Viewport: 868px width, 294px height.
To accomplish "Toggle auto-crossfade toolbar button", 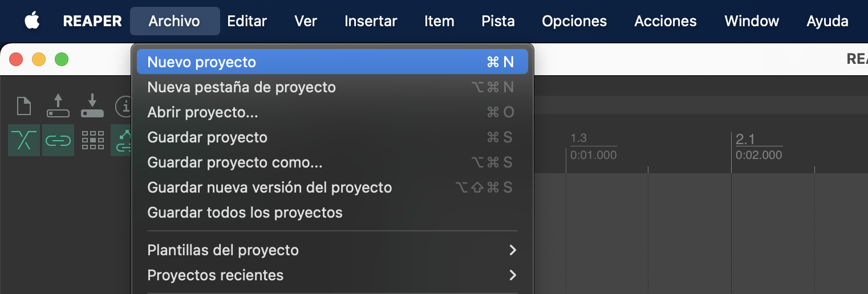I will [x=24, y=140].
